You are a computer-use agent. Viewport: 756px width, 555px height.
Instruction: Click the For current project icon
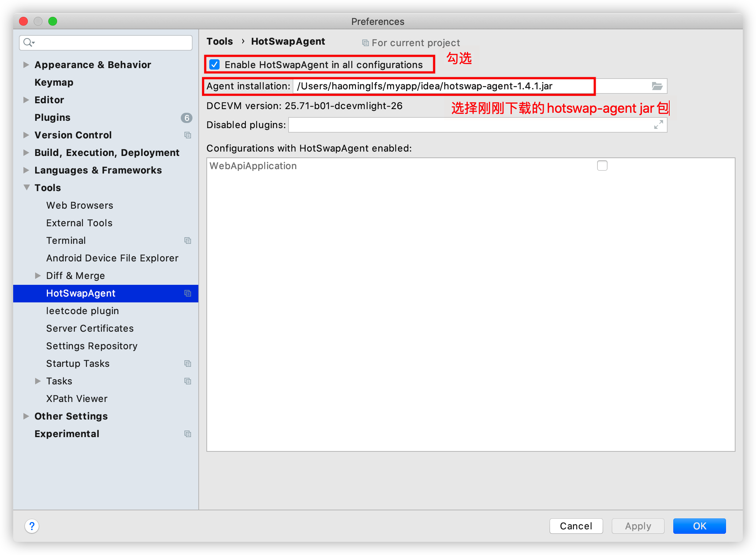pyautogui.click(x=365, y=43)
